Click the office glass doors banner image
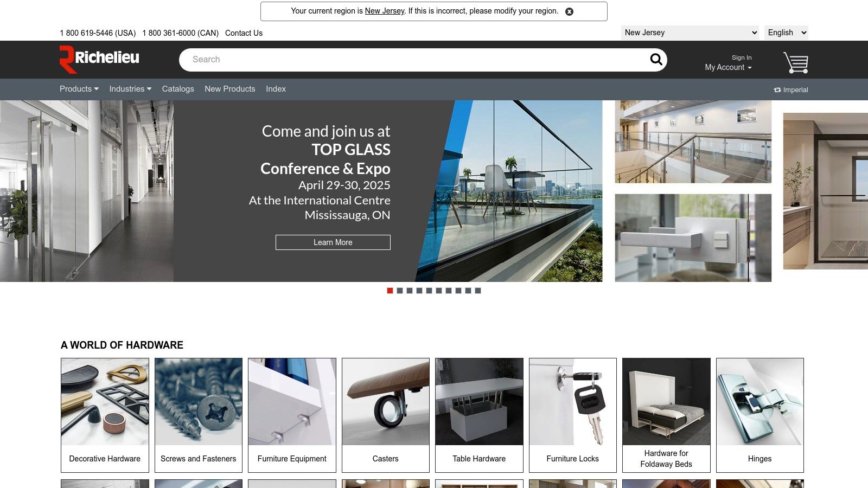This screenshot has width=868, height=488. click(x=87, y=191)
